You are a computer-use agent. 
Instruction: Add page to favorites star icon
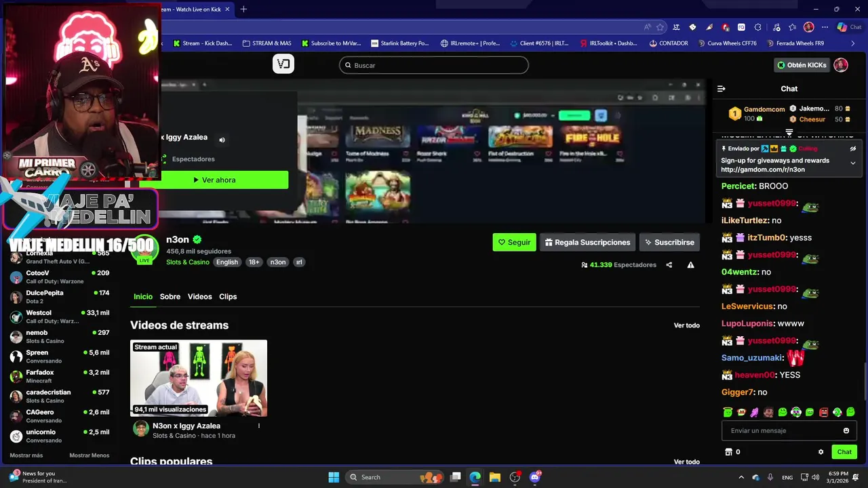660,27
